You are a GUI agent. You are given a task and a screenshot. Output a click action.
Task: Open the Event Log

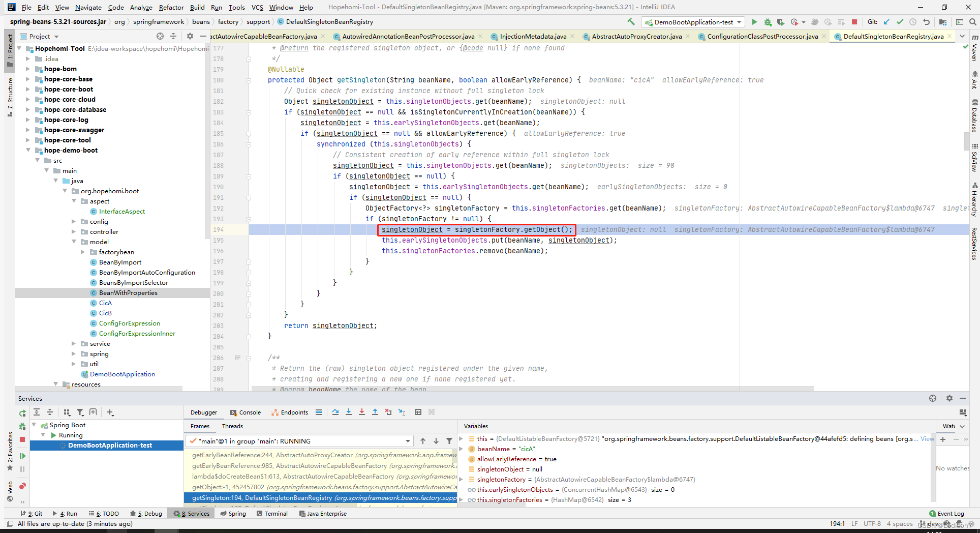946,513
